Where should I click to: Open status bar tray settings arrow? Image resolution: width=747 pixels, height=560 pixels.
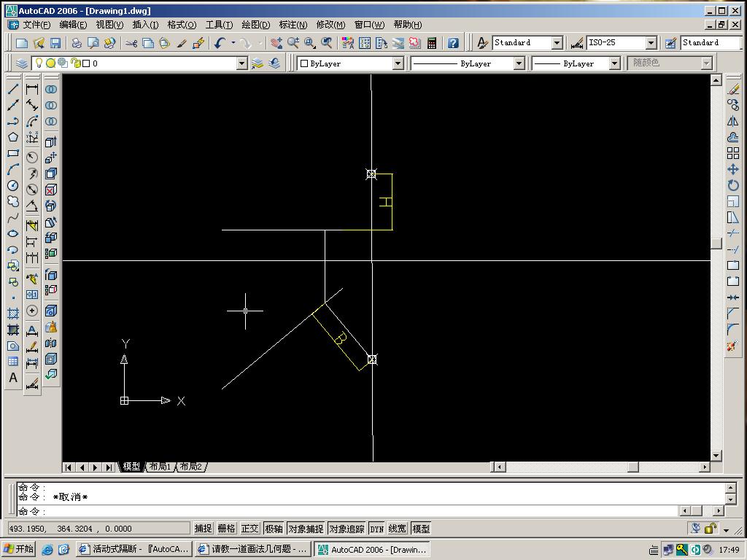tap(726, 529)
